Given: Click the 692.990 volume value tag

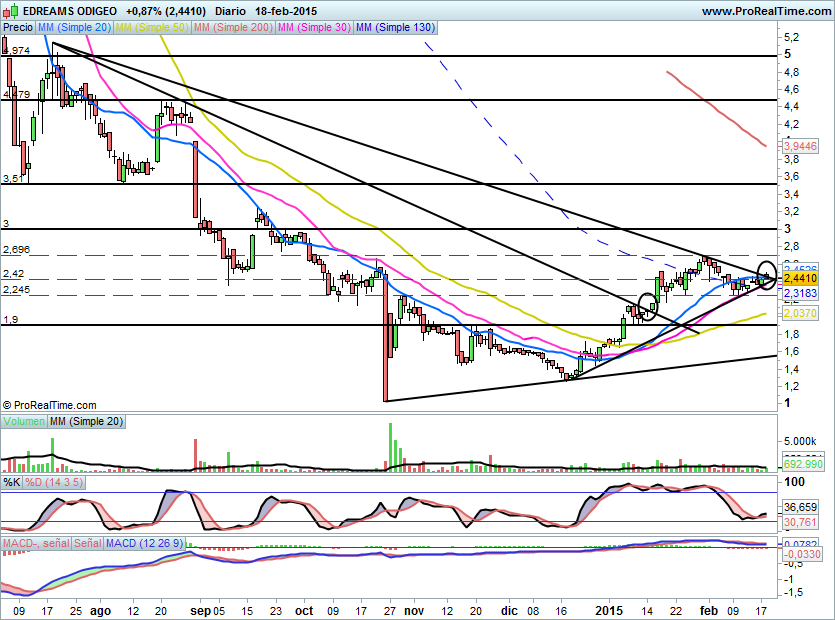Looking at the screenshot, I should pyautogui.click(x=803, y=464).
